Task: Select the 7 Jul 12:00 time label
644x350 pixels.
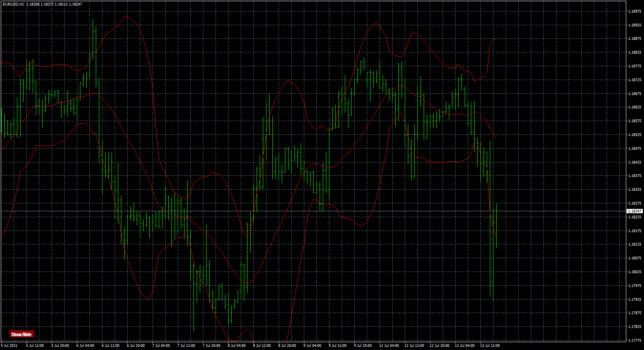Action: (186, 346)
